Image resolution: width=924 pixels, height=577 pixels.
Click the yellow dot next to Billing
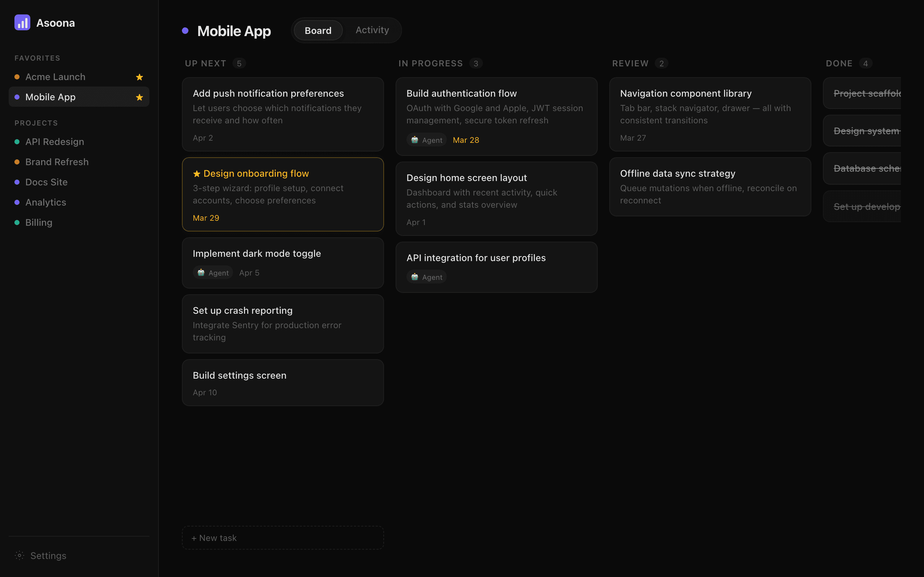point(17,223)
